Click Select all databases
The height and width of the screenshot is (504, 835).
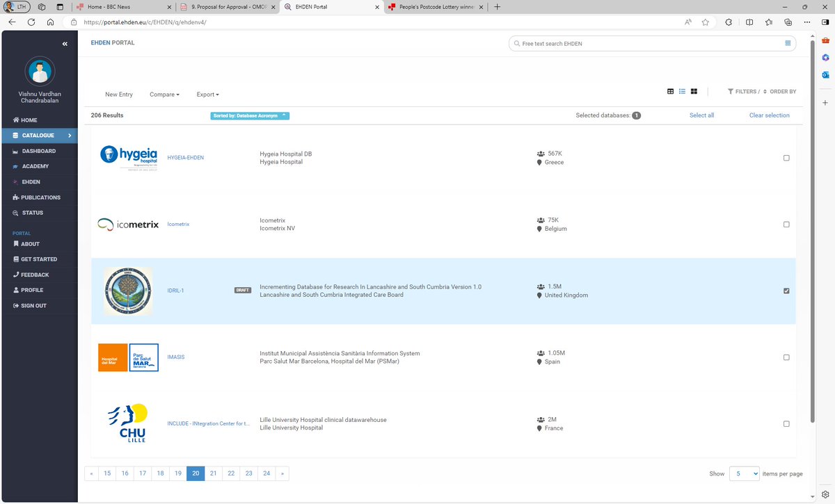[701, 115]
